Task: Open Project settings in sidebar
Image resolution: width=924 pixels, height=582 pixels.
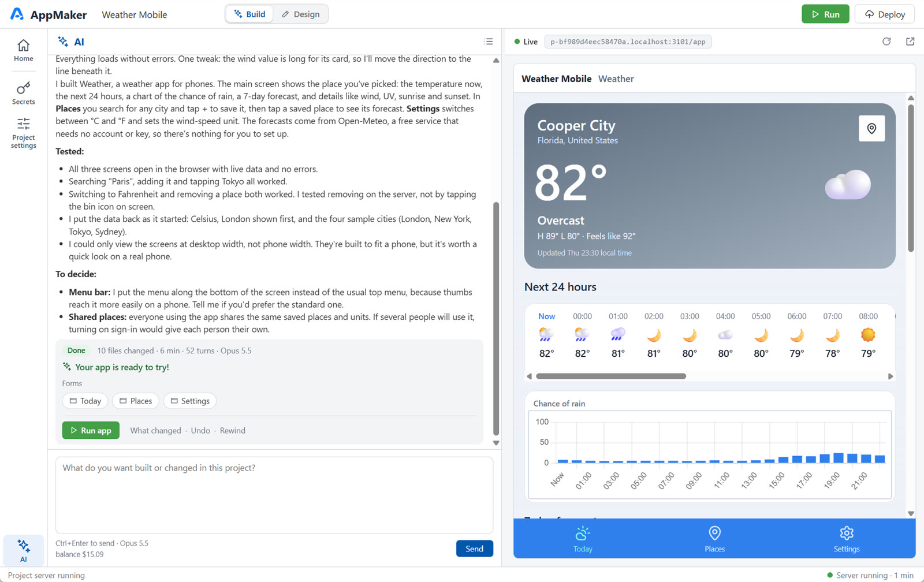Action: 23,133
